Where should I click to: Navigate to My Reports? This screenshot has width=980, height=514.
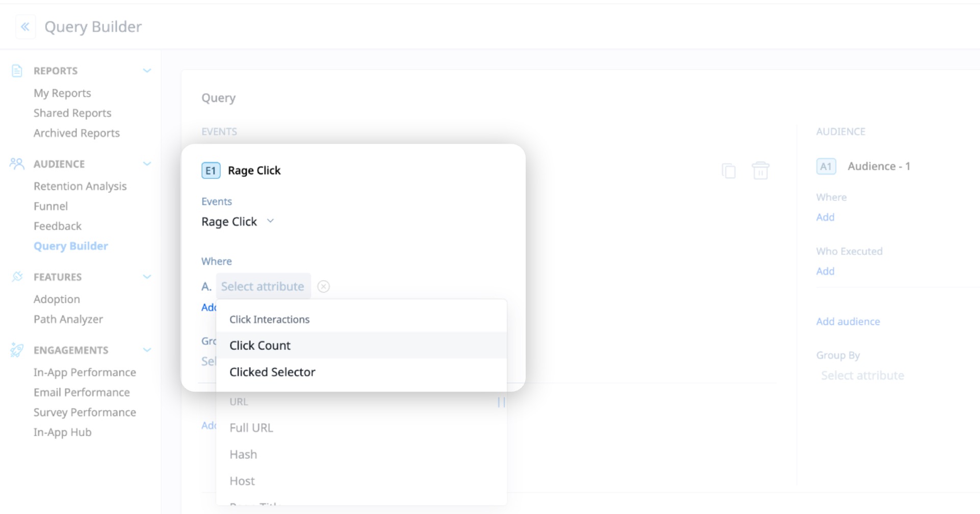pos(62,93)
